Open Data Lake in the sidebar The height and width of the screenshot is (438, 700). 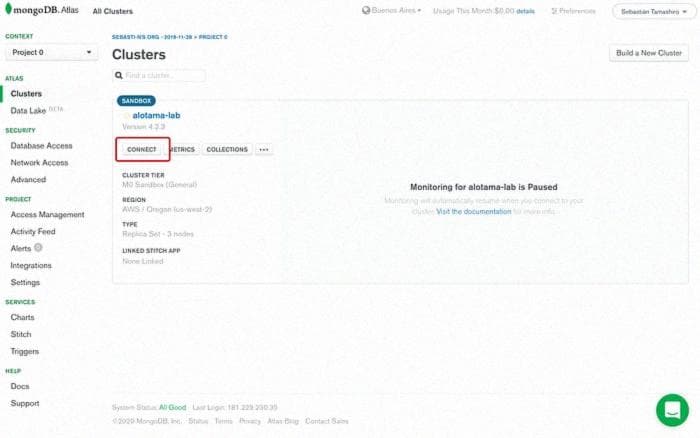[28, 111]
